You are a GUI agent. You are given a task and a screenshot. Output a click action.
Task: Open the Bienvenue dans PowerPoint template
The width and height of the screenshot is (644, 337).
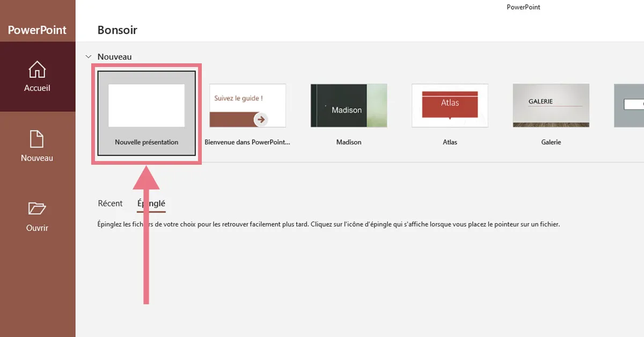247,105
